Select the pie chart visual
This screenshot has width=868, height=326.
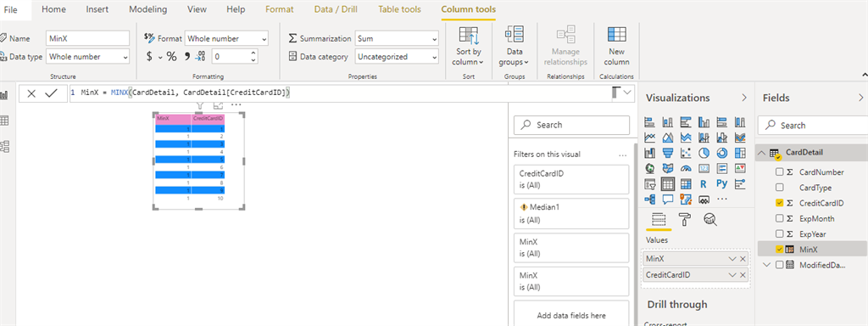point(704,153)
